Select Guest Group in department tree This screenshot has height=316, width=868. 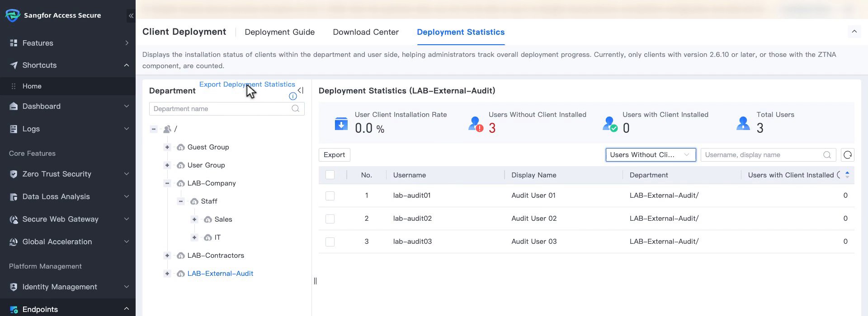point(208,147)
